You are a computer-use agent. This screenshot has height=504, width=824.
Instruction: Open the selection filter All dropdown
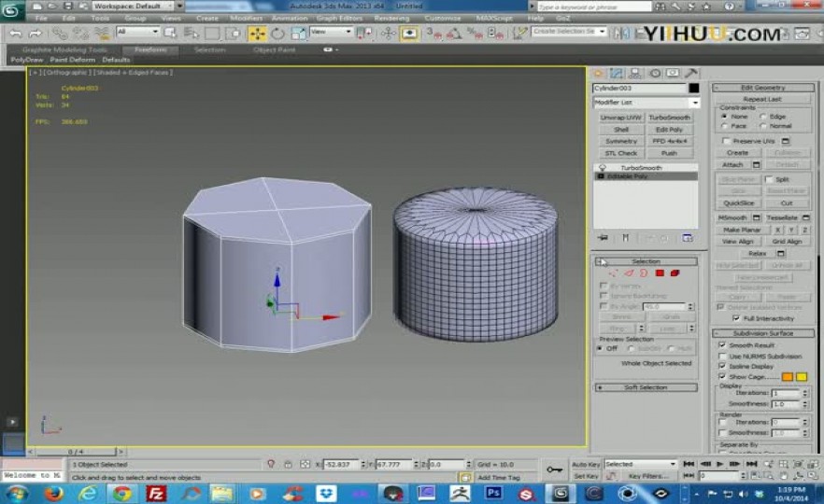pos(137,32)
